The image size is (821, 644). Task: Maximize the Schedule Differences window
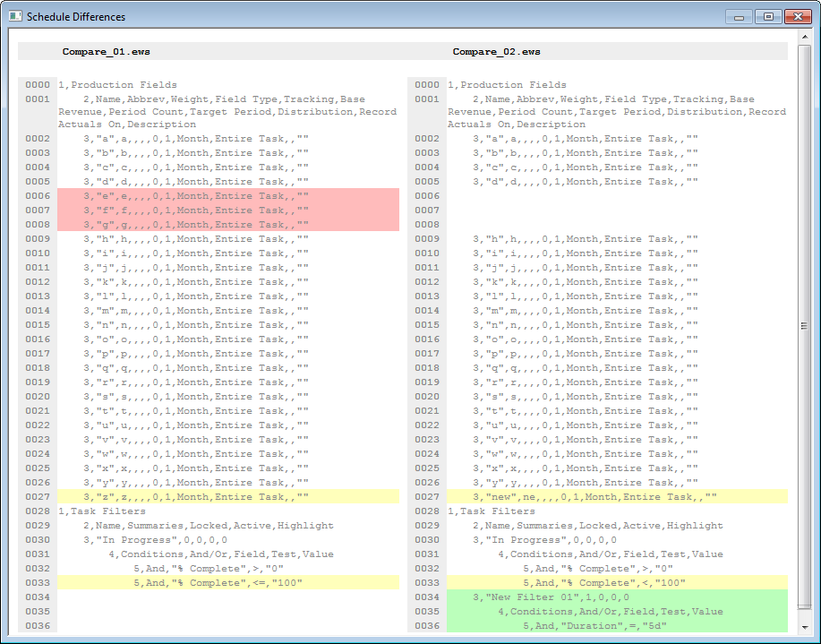(x=767, y=16)
